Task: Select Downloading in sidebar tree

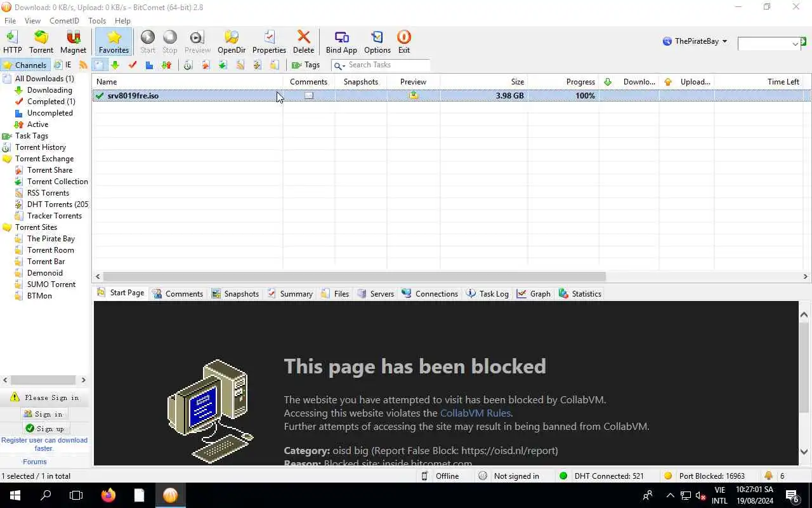Action: click(x=49, y=90)
